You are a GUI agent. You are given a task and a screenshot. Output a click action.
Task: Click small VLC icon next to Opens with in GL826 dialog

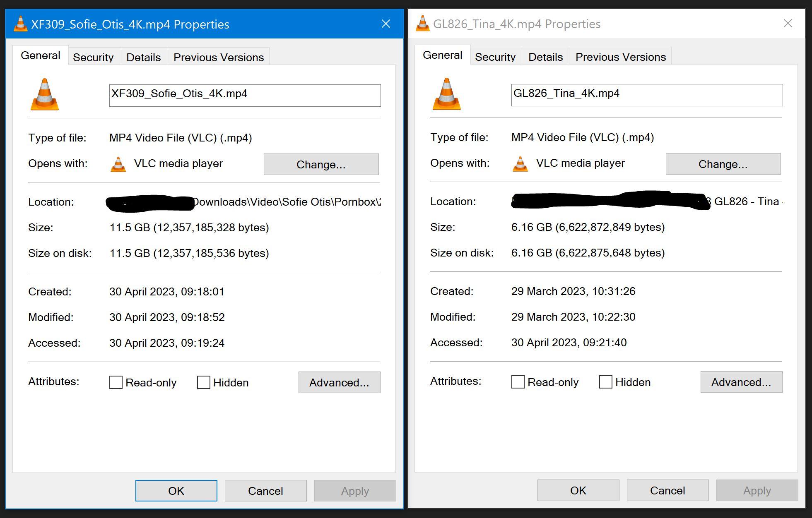click(x=520, y=164)
